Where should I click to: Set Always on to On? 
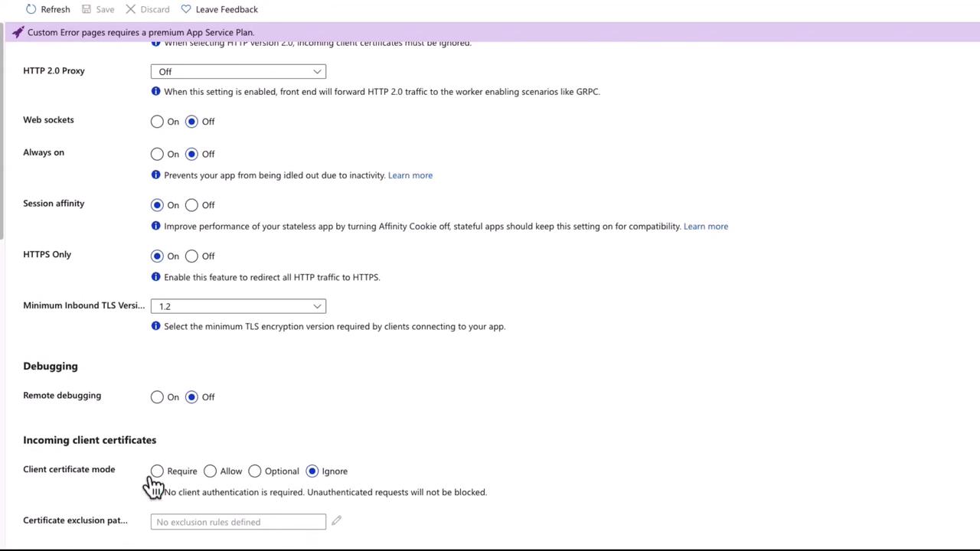157,154
